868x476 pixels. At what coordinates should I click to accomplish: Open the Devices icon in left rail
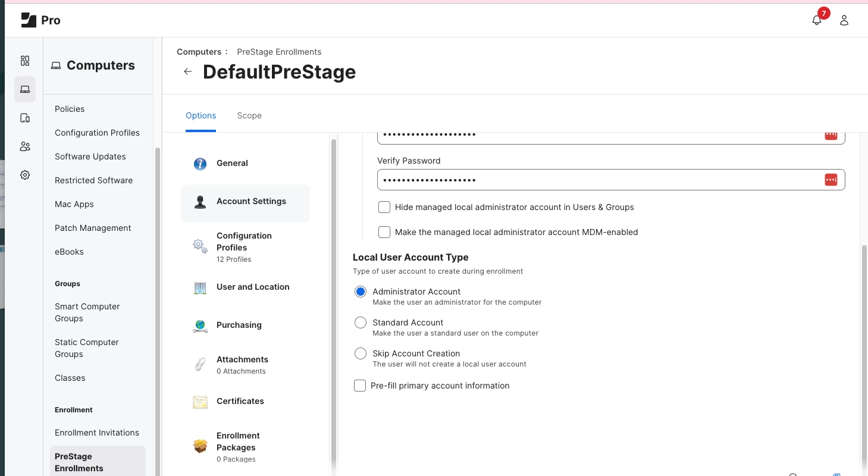coord(25,118)
